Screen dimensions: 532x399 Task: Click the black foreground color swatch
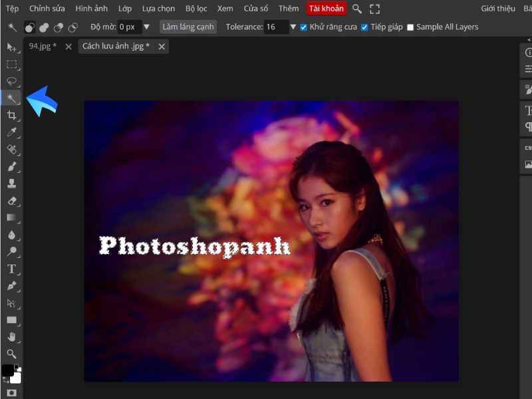pos(8,370)
